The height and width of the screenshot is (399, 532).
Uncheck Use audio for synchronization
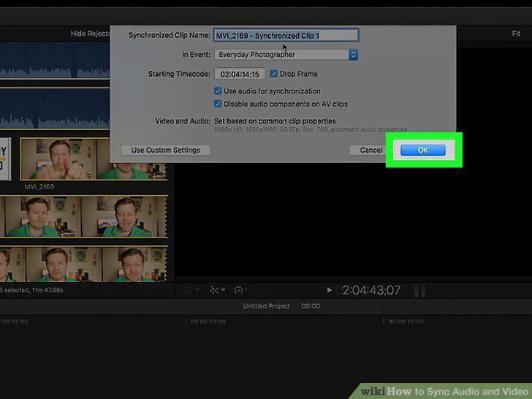(218, 91)
